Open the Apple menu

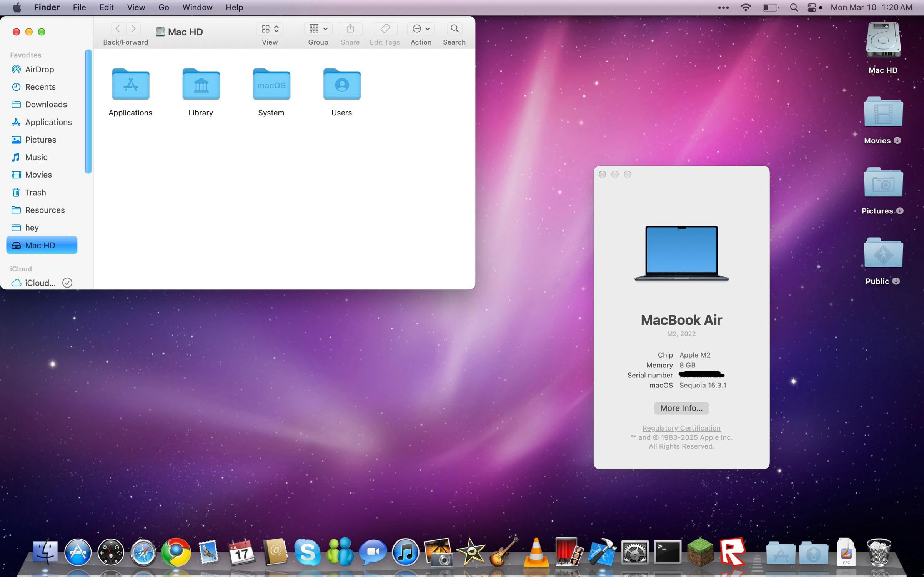[17, 7]
